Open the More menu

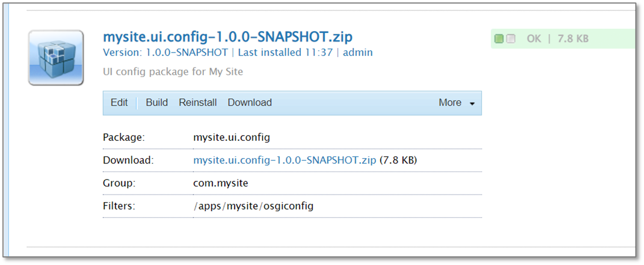click(450, 103)
